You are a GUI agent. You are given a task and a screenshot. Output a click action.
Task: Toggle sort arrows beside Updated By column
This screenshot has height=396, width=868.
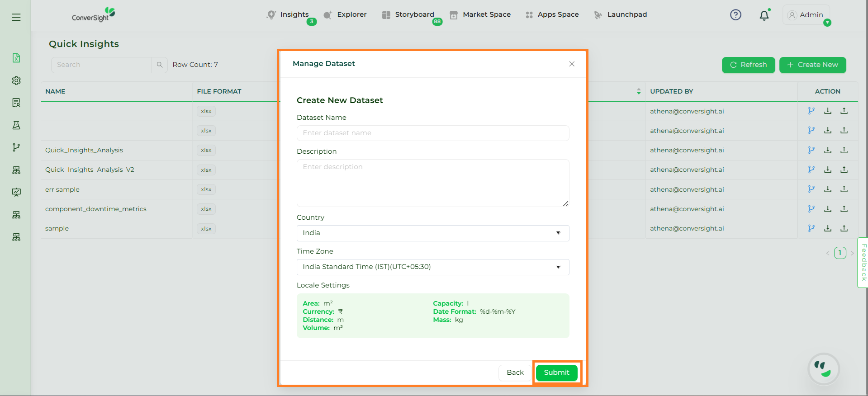coord(638,91)
